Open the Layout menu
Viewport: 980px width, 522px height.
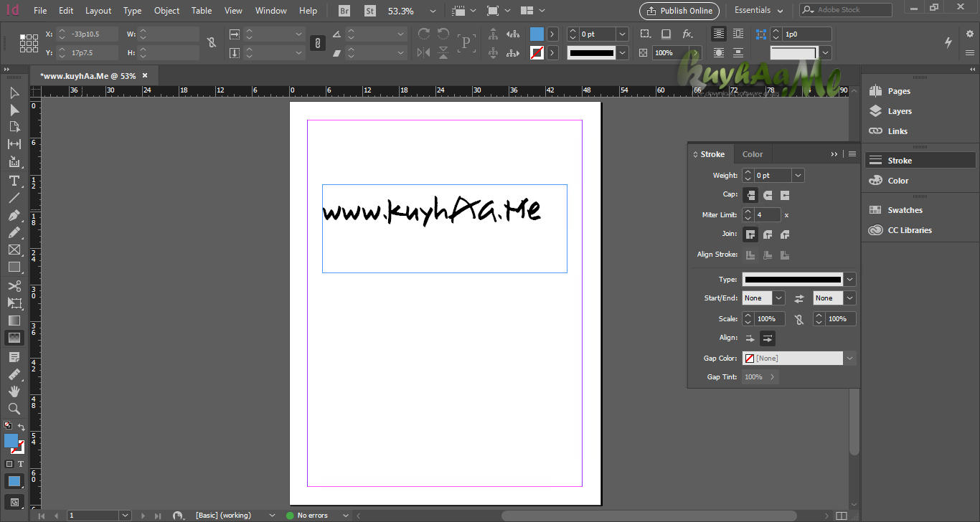coord(98,11)
